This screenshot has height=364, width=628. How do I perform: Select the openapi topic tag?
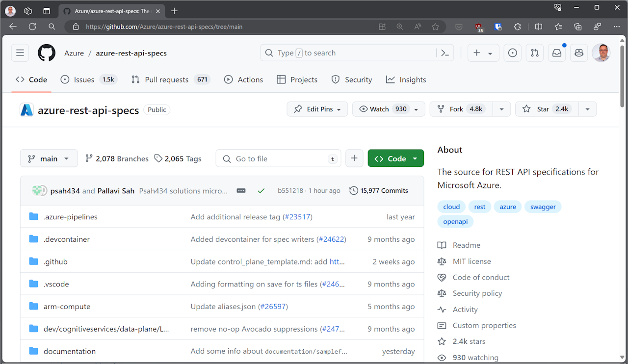click(x=455, y=222)
